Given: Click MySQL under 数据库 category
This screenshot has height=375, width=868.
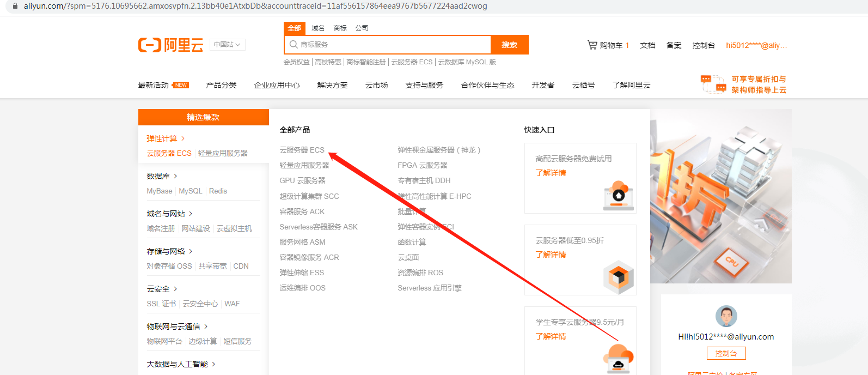Looking at the screenshot, I should click(191, 191).
